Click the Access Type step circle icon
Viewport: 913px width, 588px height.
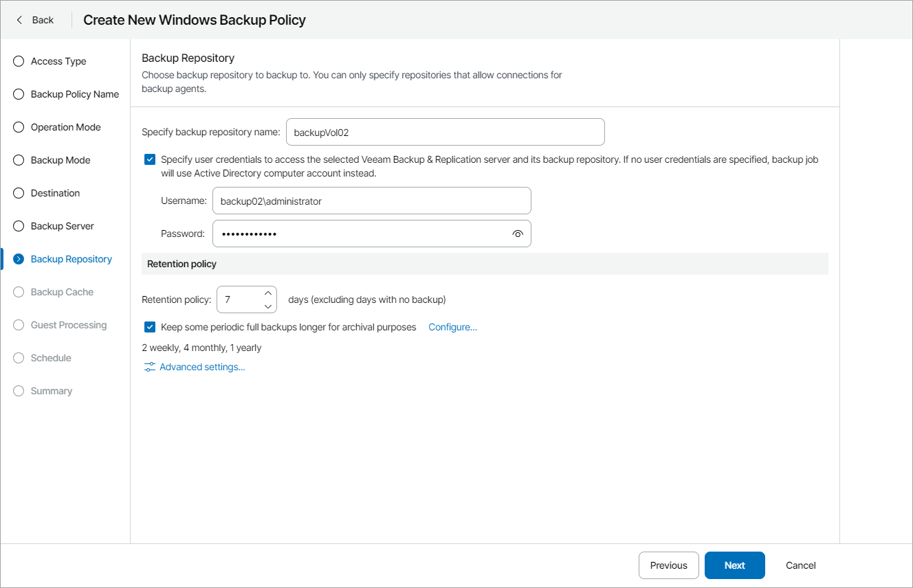coord(19,61)
